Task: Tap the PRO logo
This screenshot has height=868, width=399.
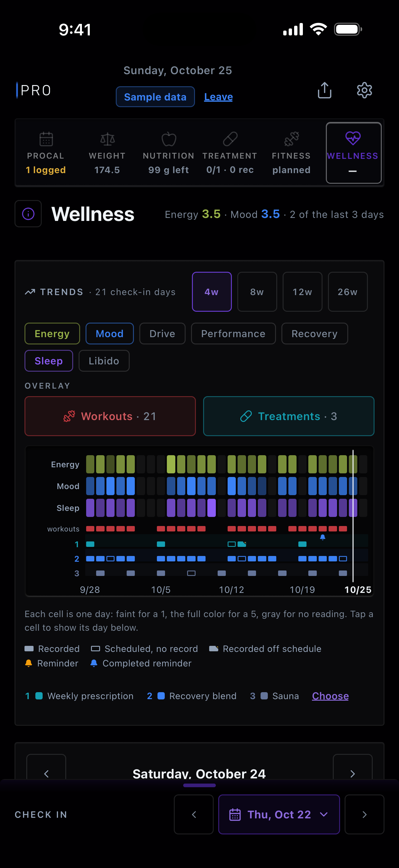Action: pos(34,90)
